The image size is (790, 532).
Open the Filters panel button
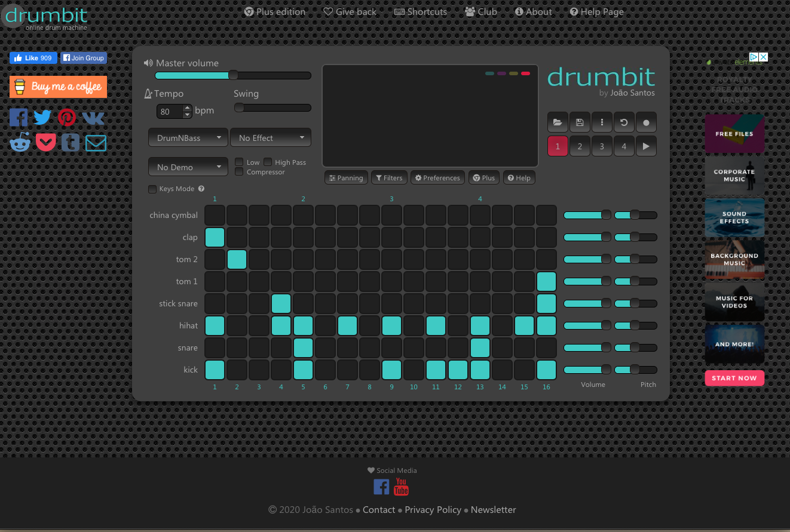(389, 178)
